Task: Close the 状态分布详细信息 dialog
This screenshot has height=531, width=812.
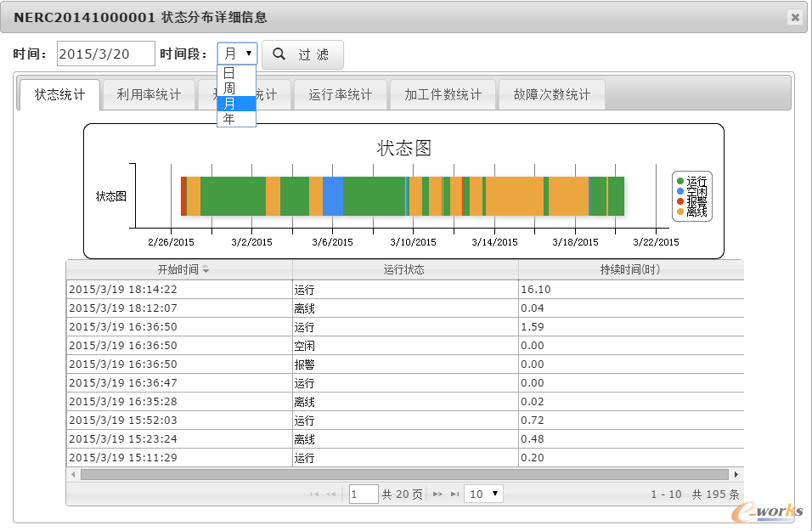Action: [x=795, y=18]
